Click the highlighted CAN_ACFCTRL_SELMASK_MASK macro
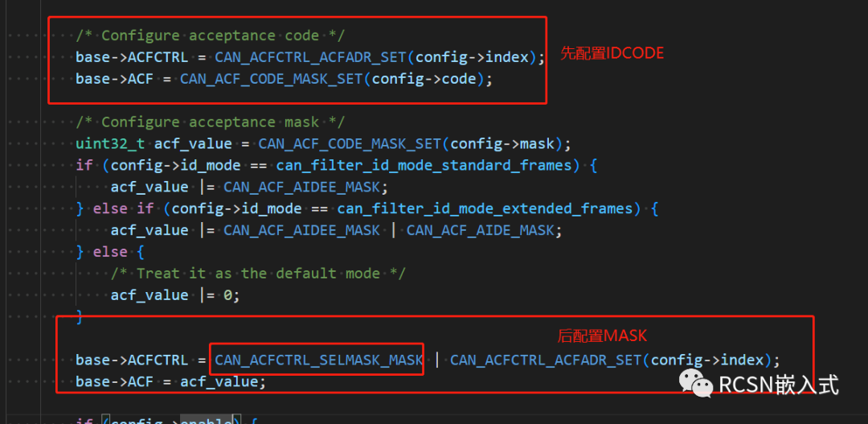The width and height of the screenshot is (868, 424). pos(319,359)
